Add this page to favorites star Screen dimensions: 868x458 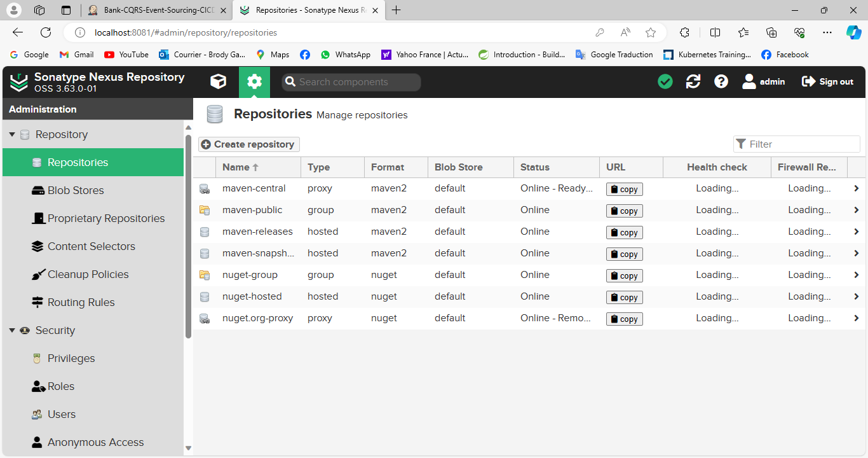point(650,32)
